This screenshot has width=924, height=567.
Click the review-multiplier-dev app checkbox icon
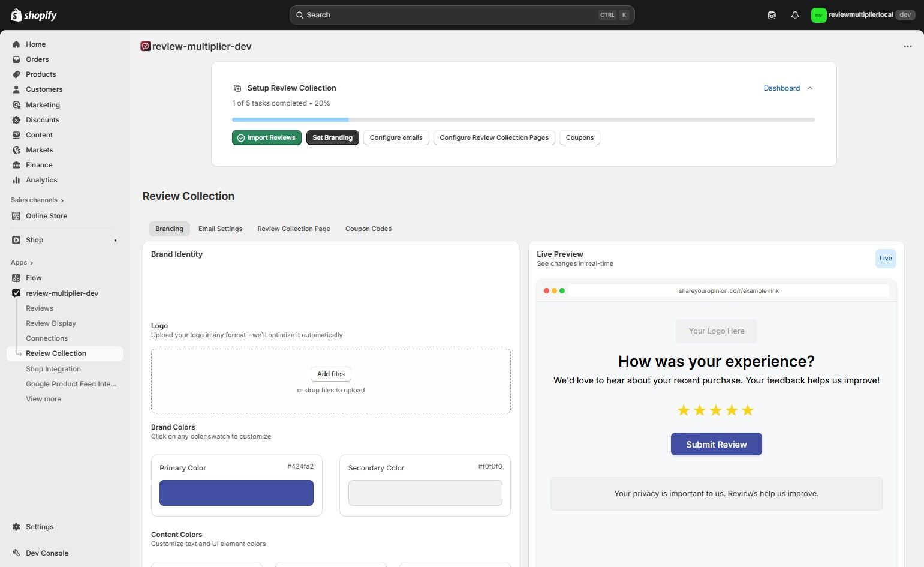(x=16, y=293)
